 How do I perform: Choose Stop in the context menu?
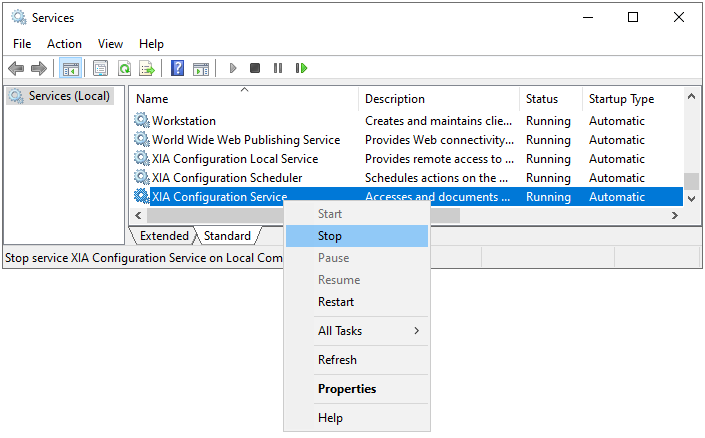[330, 236]
